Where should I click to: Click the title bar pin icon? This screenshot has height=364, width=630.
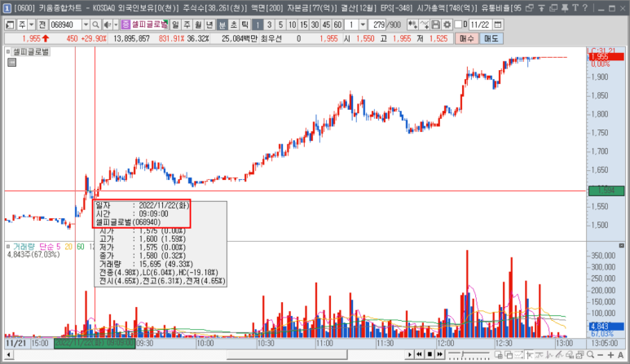(x=565, y=7)
